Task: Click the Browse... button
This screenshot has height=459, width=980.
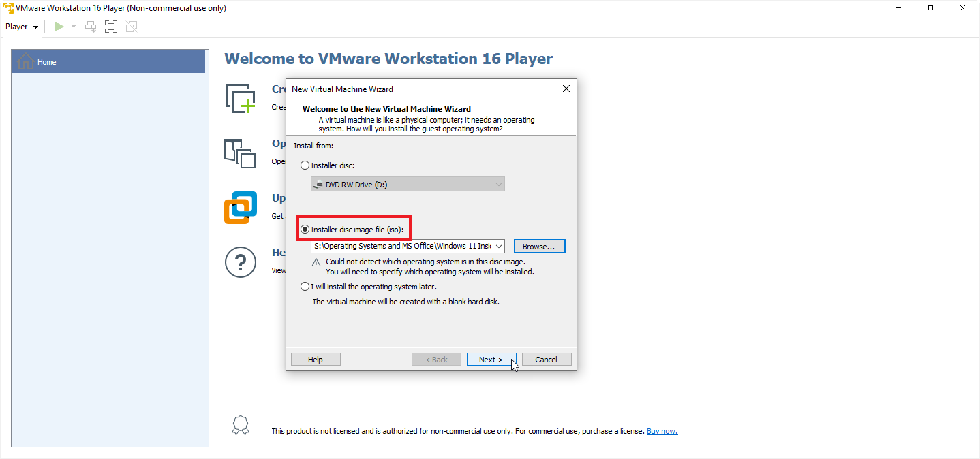Action: (x=540, y=246)
